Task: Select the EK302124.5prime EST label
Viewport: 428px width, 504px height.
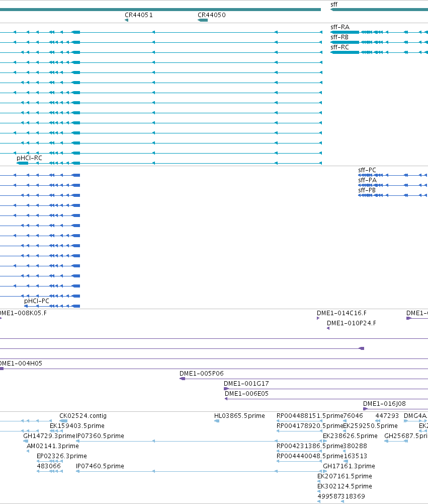Action: (x=345, y=486)
